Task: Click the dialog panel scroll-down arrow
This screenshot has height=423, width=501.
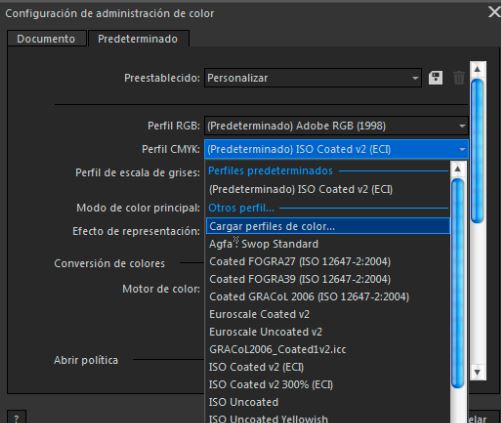Action: 477,372
